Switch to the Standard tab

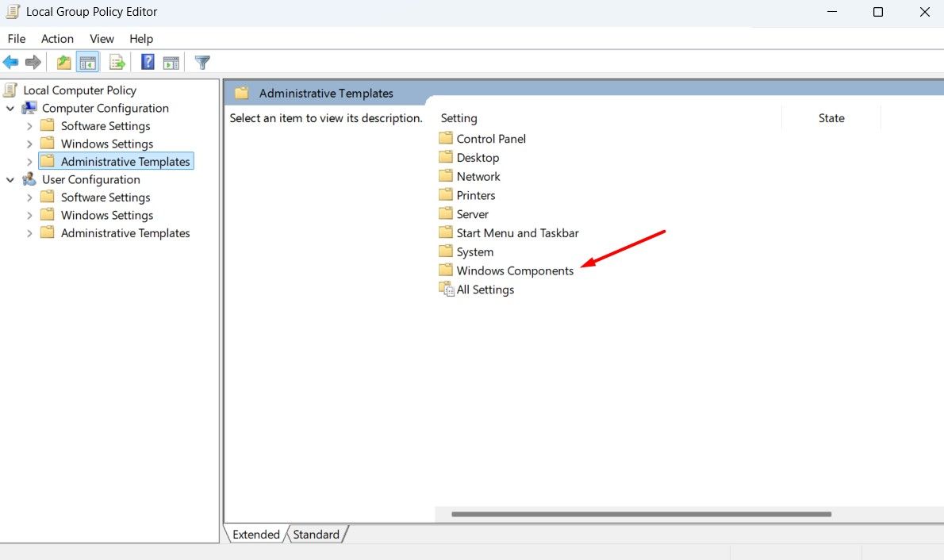point(316,534)
